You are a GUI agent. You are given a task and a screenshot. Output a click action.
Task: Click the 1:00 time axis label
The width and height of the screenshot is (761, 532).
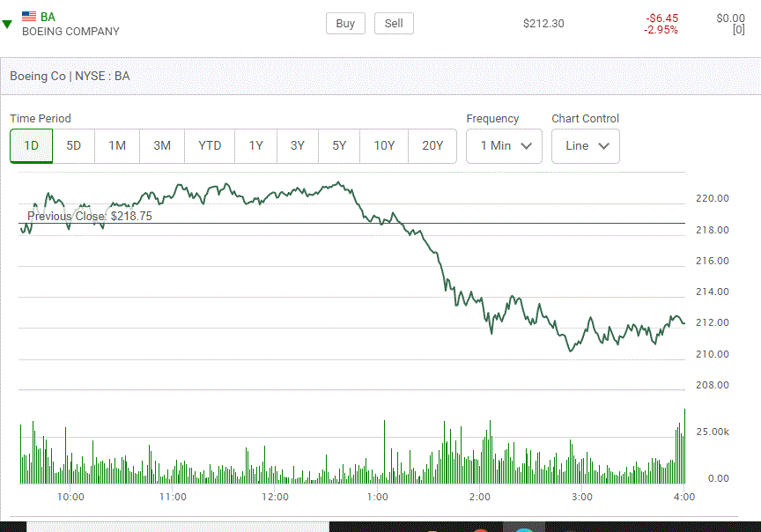(x=377, y=497)
